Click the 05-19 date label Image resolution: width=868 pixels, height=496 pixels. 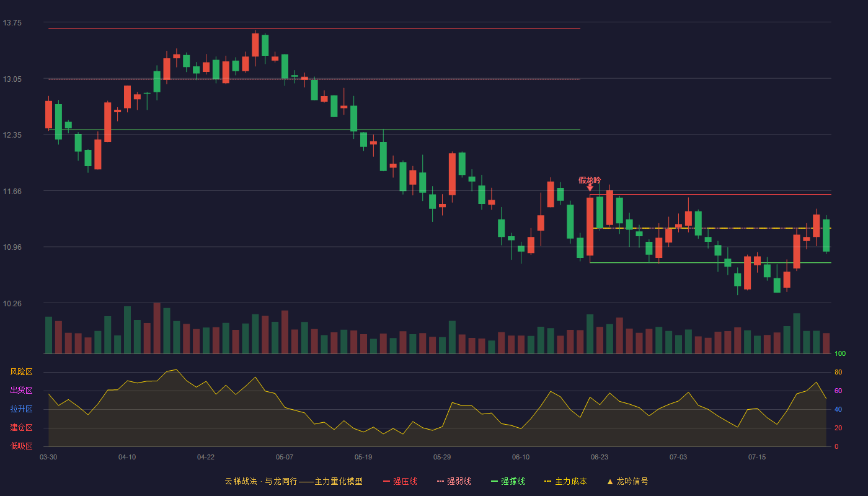click(x=363, y=457)
